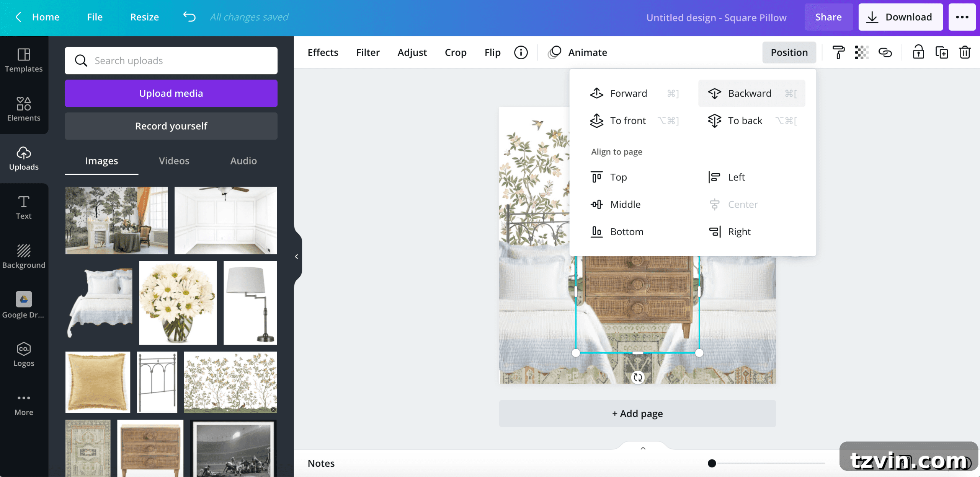Open the Position dropdown

point(789,52)
